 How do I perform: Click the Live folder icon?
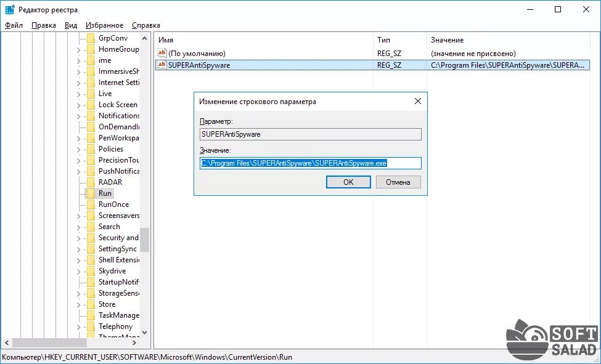(91, 94)
